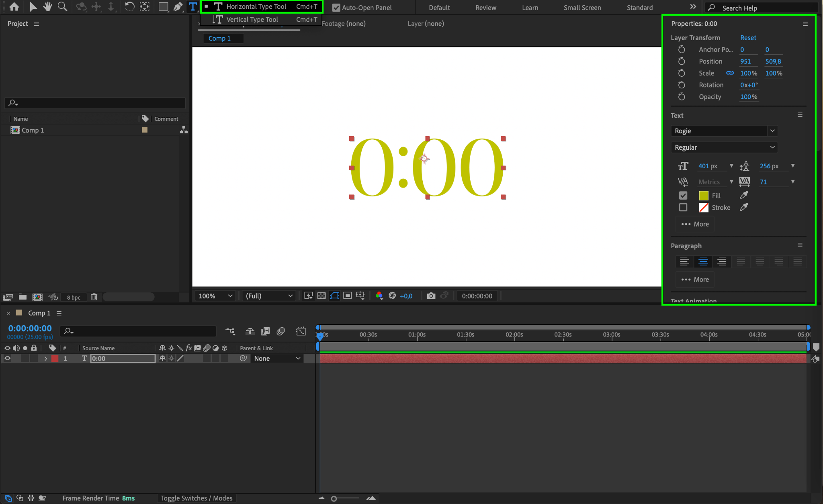Open the 100% magnification dropdown
Viewport: 823px width, 504px height.
[215, 296]
